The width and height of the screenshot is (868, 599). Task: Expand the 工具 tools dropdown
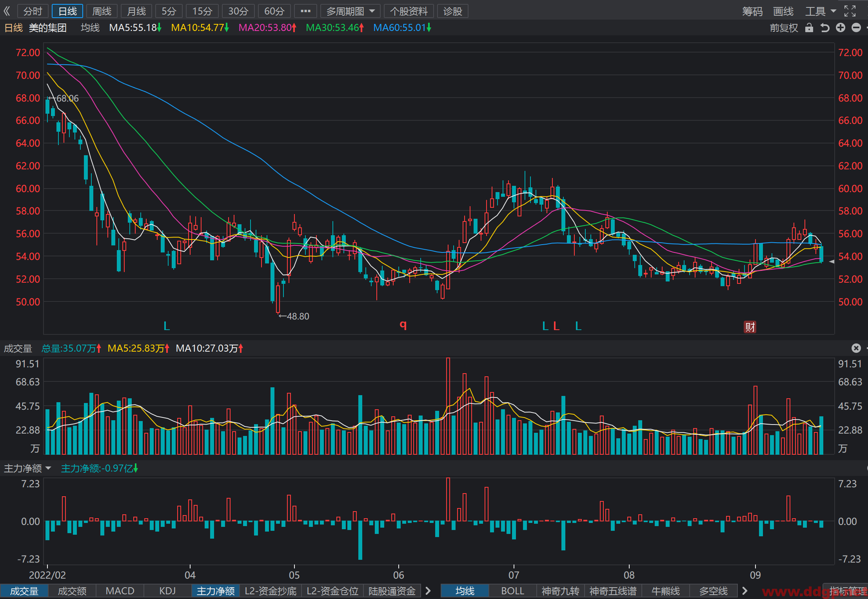coord(821,11)
